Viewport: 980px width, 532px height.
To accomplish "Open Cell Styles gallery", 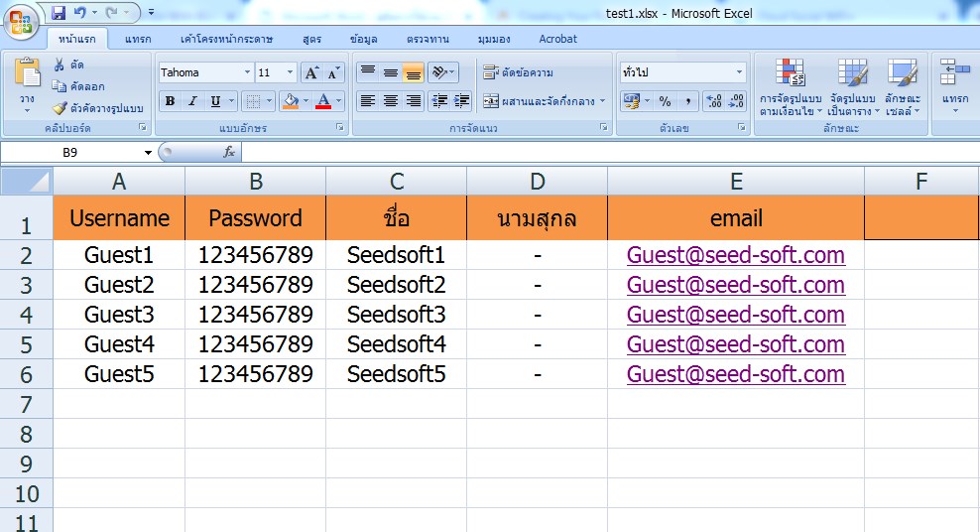I will coord(903,87).
